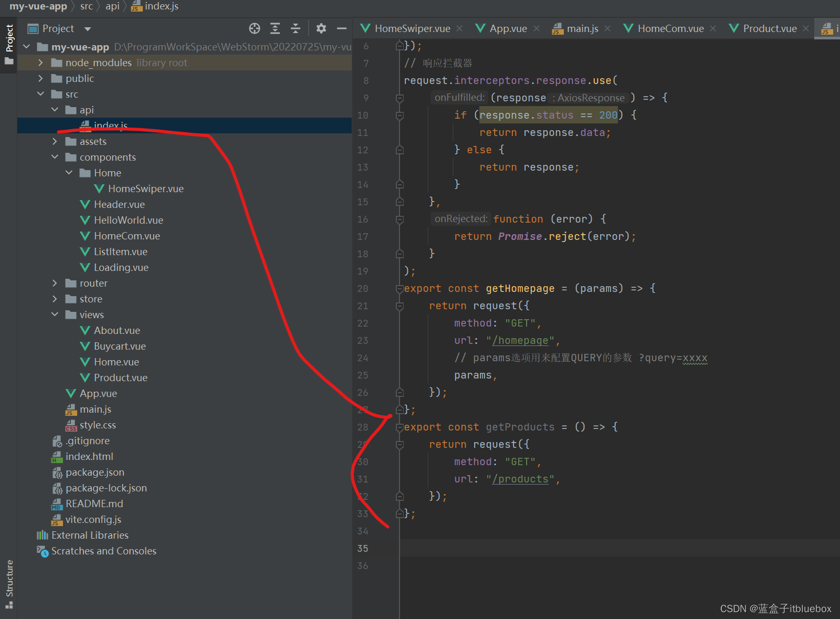Viewport: 840px width, 619px height.
Task: Collapse the src folder
Action: [x=41, y=94]
